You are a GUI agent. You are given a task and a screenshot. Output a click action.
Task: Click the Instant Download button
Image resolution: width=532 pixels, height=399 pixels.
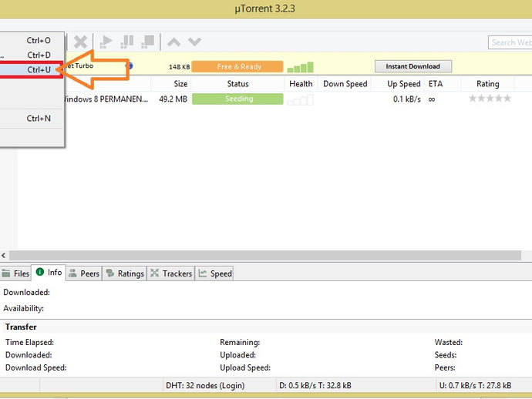[413, 66]
